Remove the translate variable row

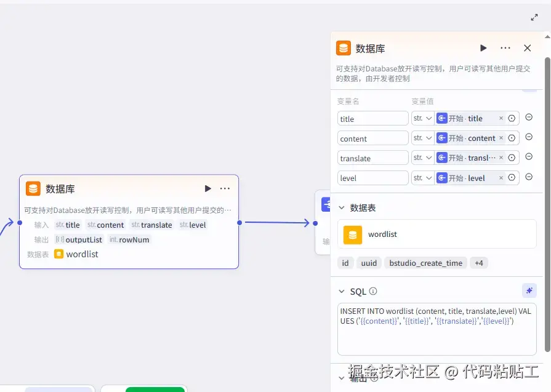pos(529,157)
